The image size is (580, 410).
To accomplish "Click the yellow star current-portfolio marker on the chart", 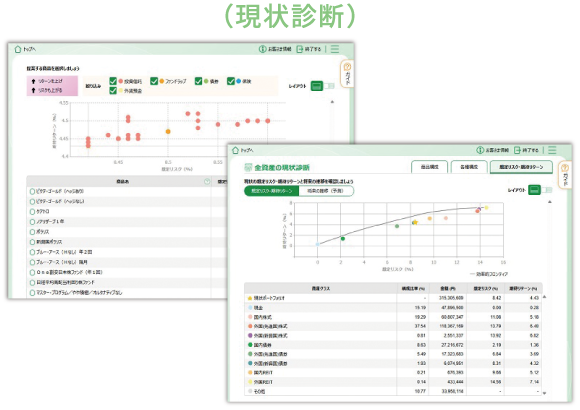I will click(x=415, y=222).
